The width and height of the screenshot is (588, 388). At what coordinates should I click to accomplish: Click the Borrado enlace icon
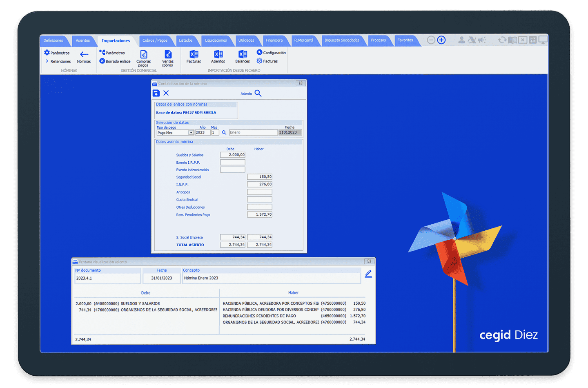tap(102, 61)
